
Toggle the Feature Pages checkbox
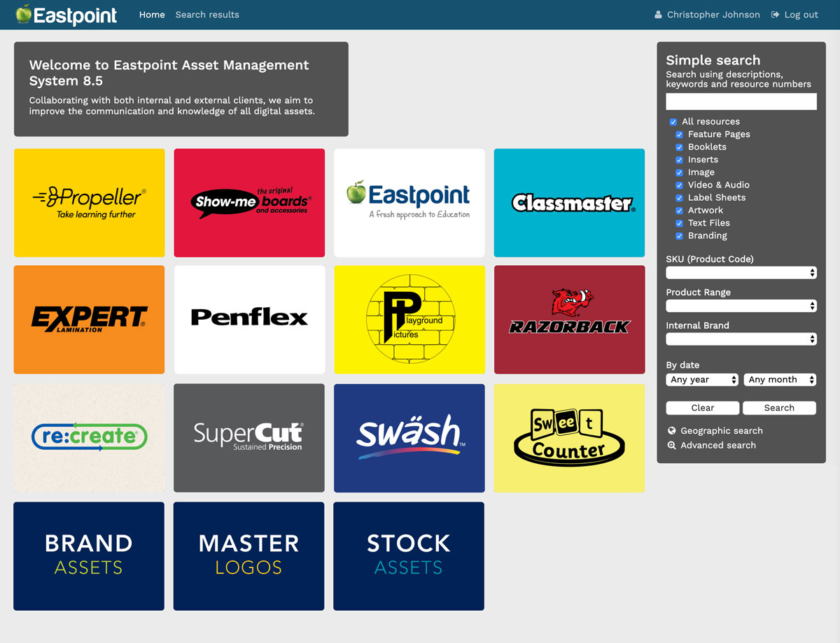(679, 134)
